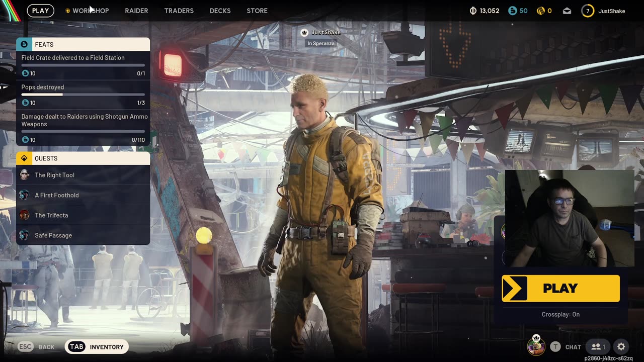Click the yellow Raider Tokens icon
644x362 pixels.
point(541,11)
